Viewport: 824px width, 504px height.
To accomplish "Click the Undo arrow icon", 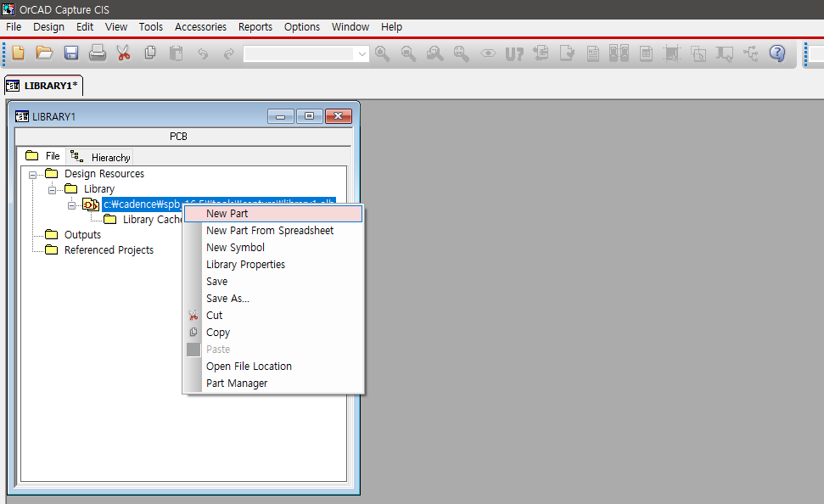I will [203, 53].
